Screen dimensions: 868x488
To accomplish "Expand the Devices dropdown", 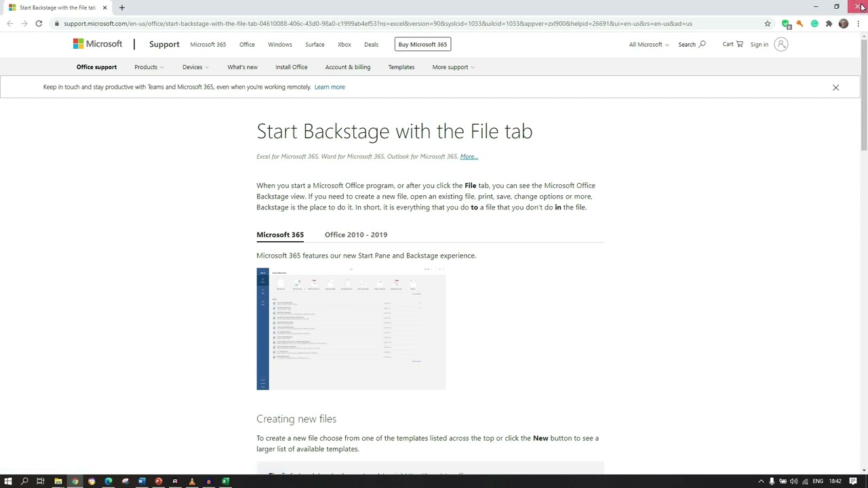I will [195, 67].
